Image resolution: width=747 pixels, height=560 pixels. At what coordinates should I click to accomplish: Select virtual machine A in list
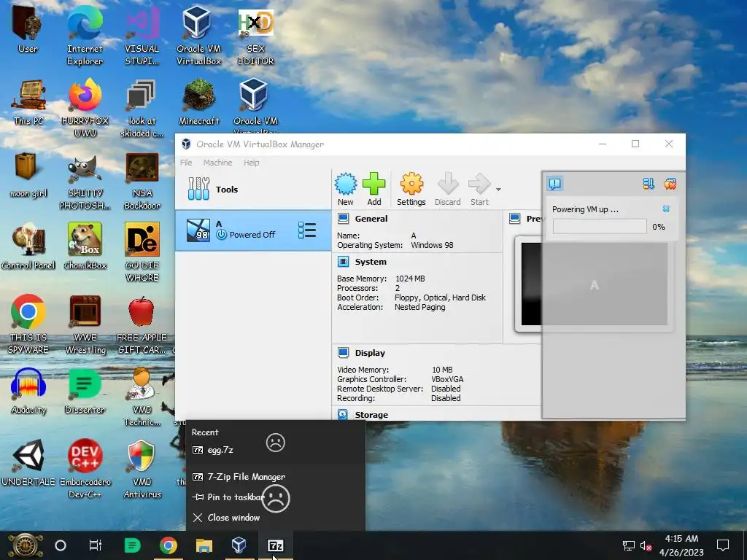(x=253, y=230)
